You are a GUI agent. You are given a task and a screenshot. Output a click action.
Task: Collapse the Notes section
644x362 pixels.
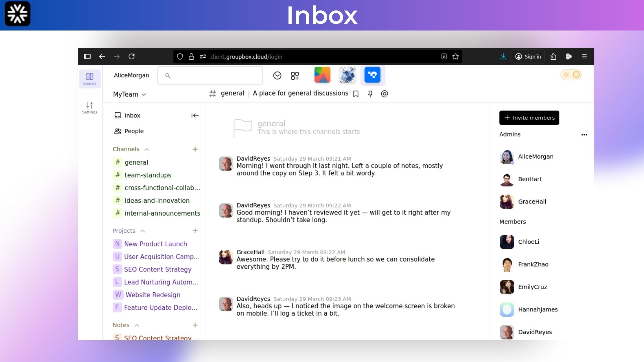point(137,325)
